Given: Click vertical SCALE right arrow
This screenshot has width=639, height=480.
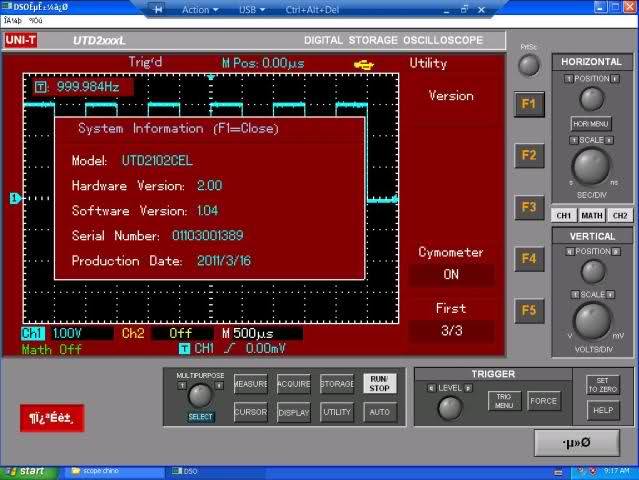Looking at the screenshot, I should pos(610,295).
